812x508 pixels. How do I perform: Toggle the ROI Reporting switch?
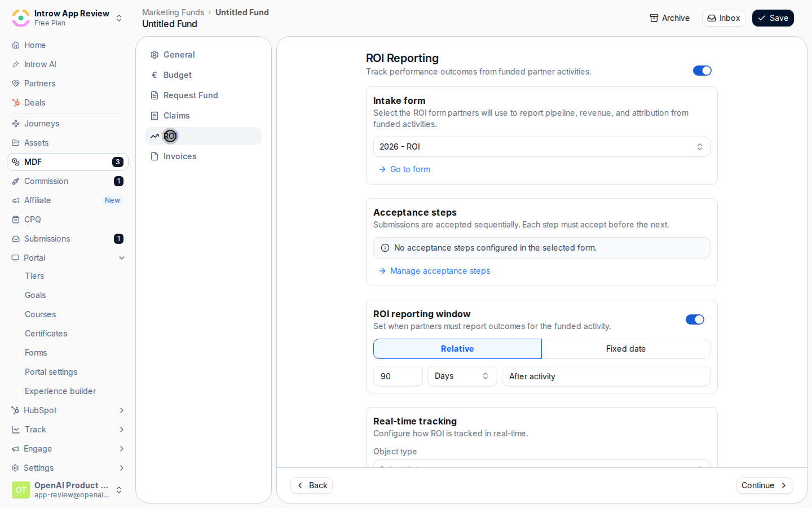click(702, 71)
